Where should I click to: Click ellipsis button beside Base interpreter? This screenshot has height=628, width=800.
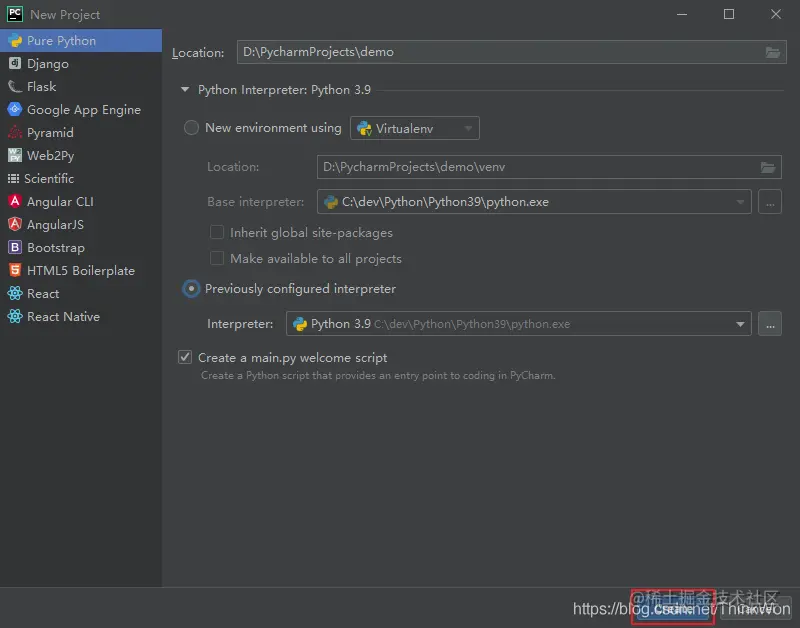pos(770,202)
